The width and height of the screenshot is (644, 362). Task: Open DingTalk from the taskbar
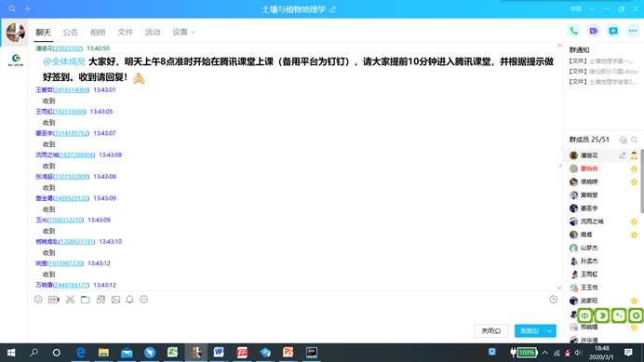tap(150, 352)
